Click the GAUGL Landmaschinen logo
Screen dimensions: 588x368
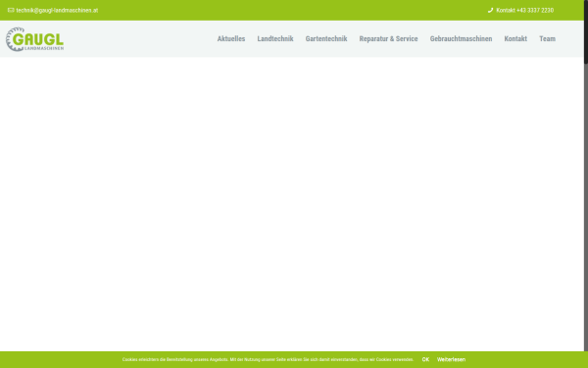point(34,39)
